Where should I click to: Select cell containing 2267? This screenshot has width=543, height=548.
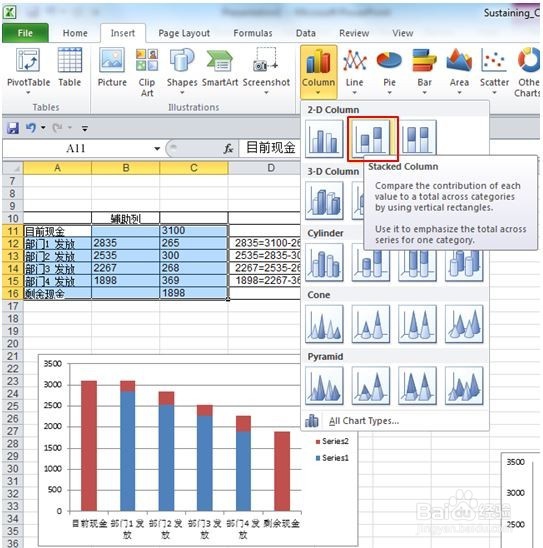click(125, 268)
